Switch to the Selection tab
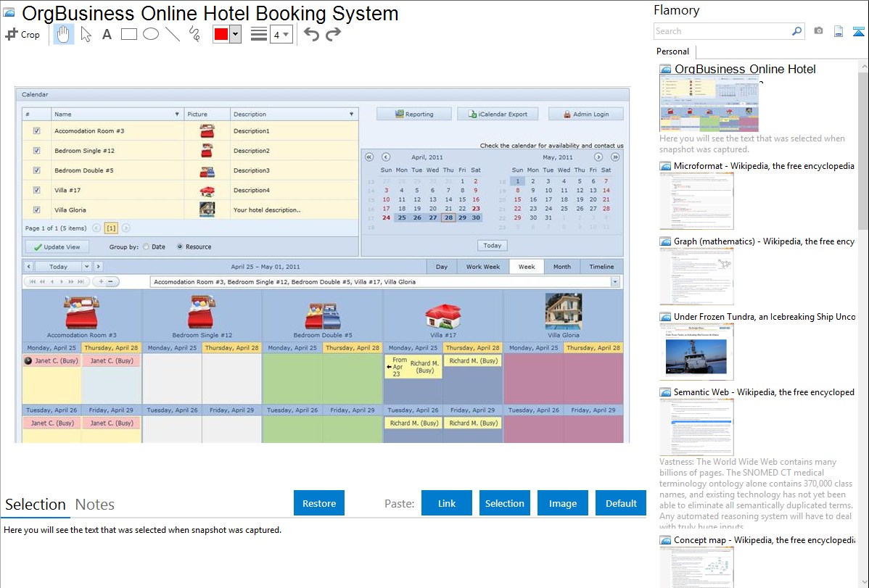Image resolution: width=869 pixels, height=588 pixels. [36, 505]
